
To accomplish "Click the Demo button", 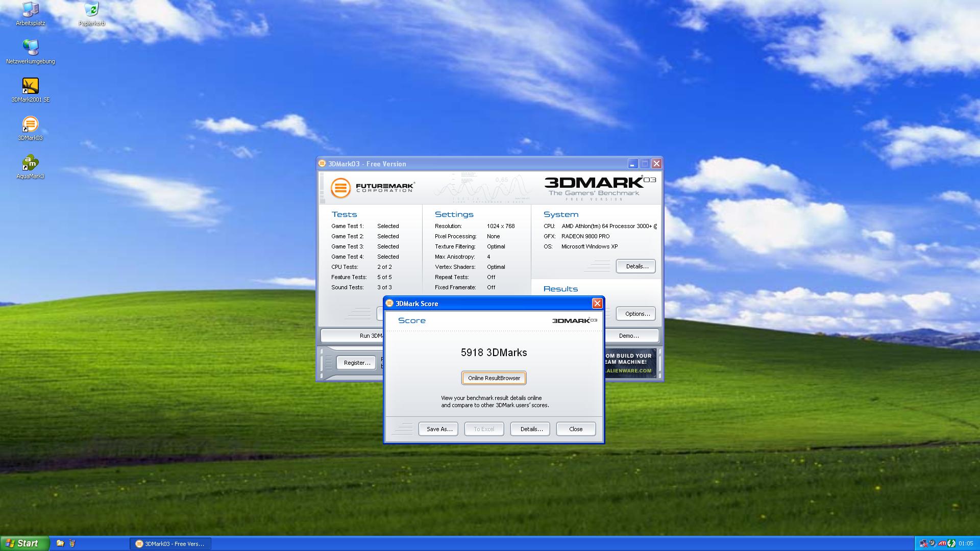I will pyautogui.click(x=631, y=336).
